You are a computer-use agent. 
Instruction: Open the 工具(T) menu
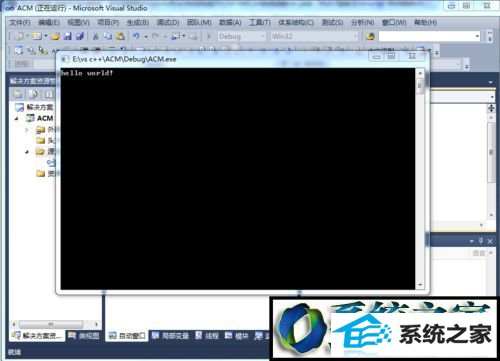(260, 23)
